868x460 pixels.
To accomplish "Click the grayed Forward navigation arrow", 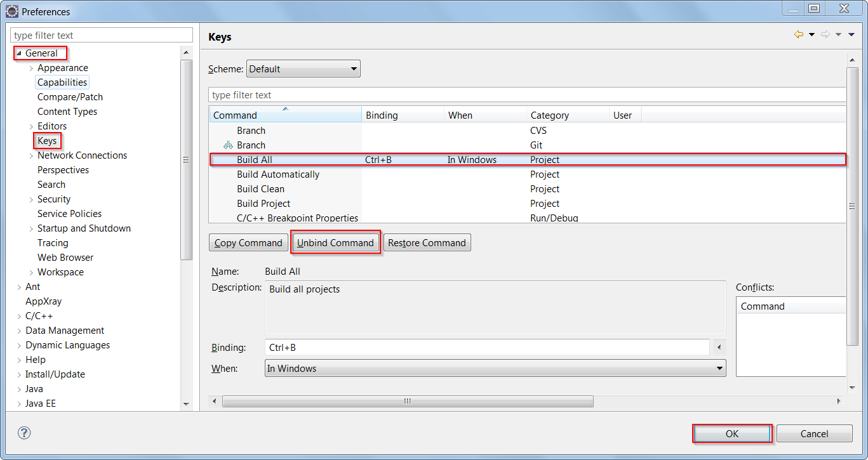I will [x=825, y=34].
